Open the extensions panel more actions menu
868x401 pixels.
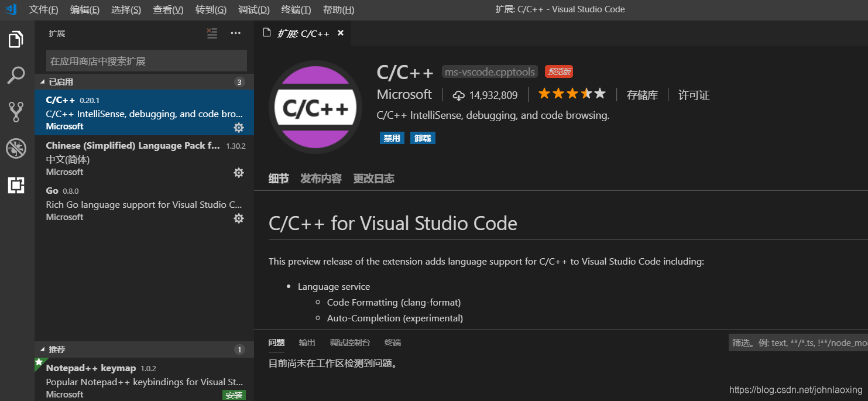click(x=236, y=33)
